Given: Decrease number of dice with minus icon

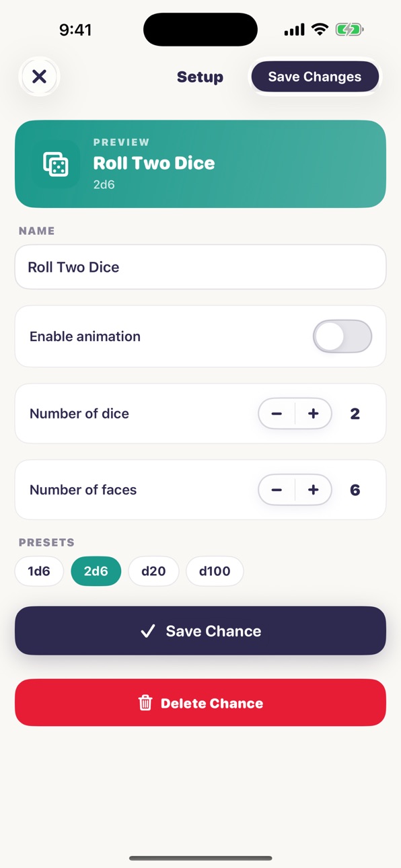Looking at the screenshot, I should click(277, 414).
